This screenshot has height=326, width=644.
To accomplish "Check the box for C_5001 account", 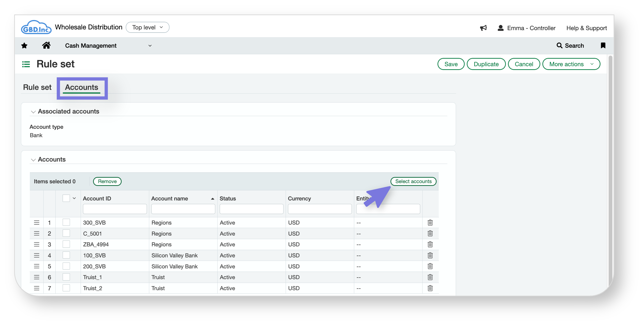I will (66, 233).
